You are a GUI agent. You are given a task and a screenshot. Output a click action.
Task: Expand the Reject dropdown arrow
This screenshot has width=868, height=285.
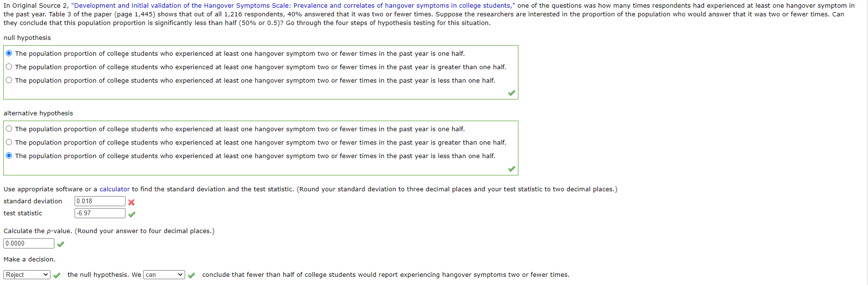tap(47, 274)
